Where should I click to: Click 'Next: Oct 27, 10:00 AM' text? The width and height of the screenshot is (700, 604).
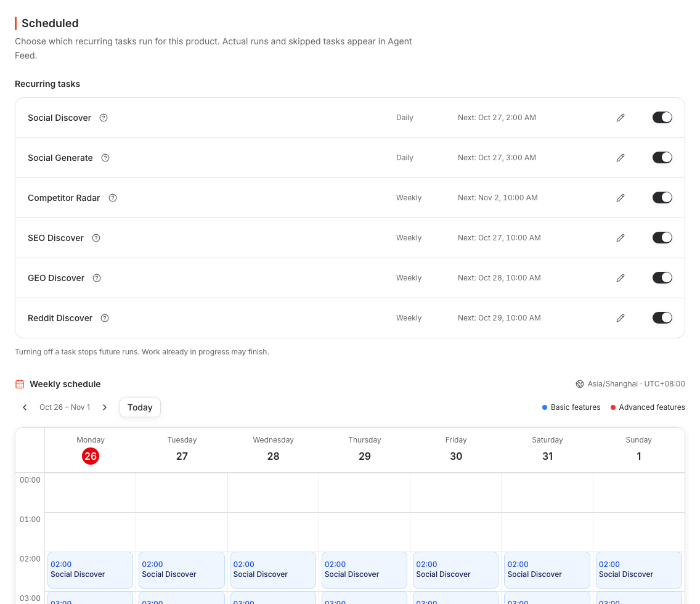point(499,238)
